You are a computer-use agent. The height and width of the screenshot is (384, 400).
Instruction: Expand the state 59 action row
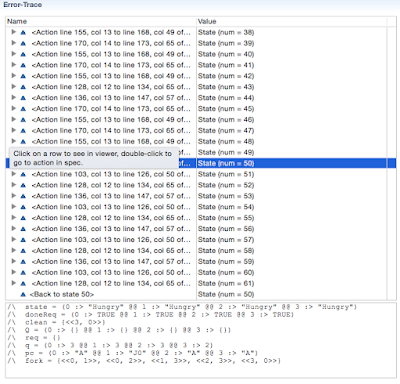(x=14, y=261)
